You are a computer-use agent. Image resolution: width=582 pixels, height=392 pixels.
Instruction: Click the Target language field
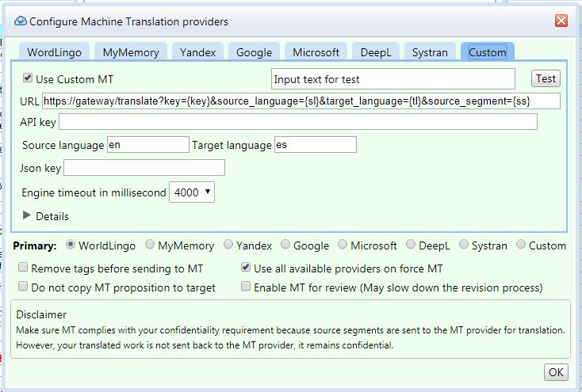pos(315,145)
